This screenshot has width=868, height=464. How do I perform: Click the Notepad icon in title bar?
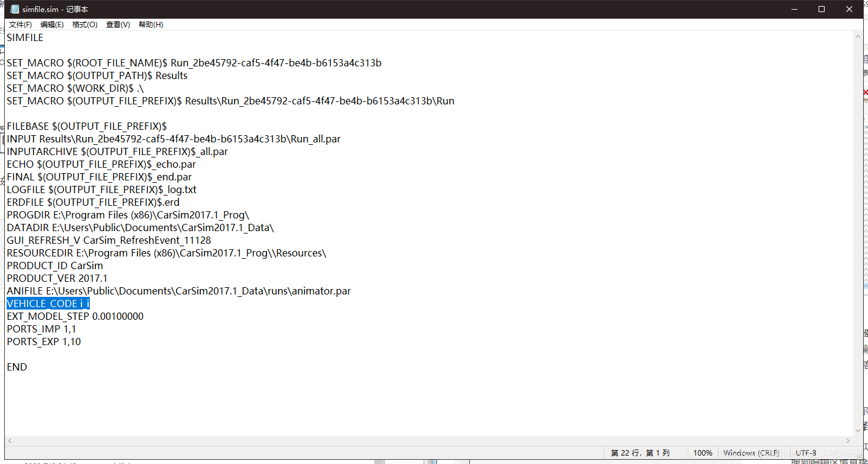(14, 9)
